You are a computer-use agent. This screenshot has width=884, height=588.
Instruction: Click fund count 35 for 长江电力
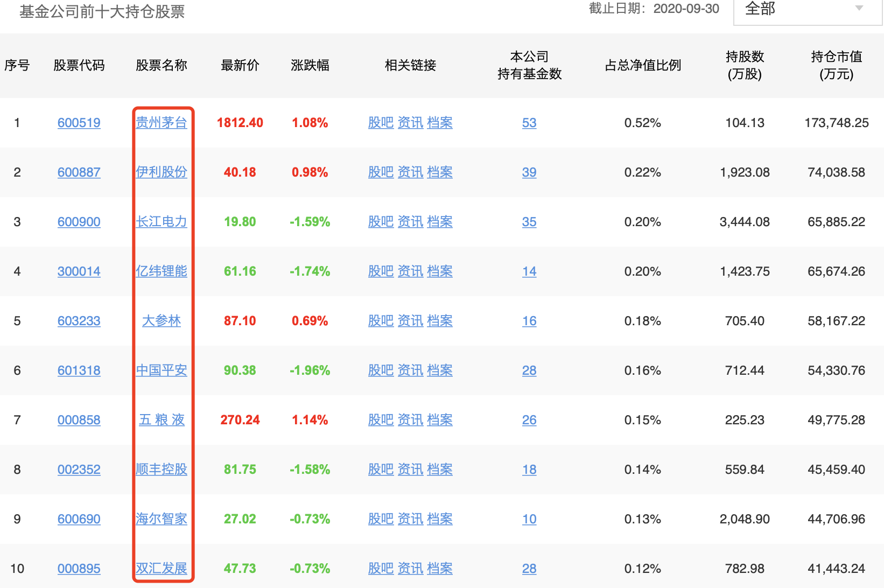click(x=529, y=222)
